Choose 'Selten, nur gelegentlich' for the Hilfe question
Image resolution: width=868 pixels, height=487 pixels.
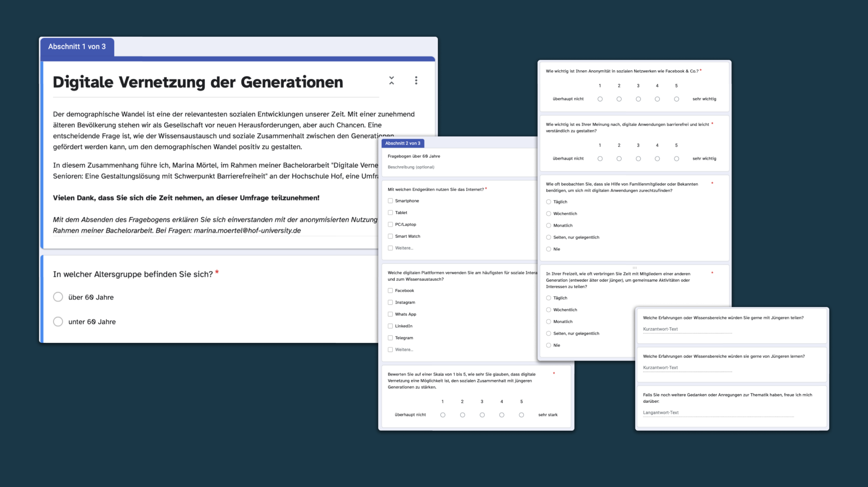tap(548, 237)
